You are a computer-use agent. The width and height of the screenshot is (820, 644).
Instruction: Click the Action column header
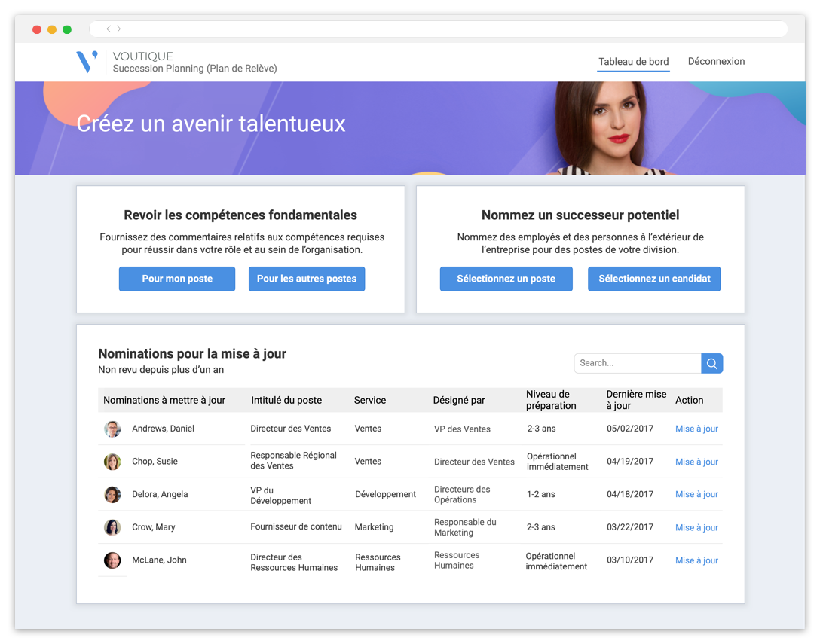pos(690,401)
